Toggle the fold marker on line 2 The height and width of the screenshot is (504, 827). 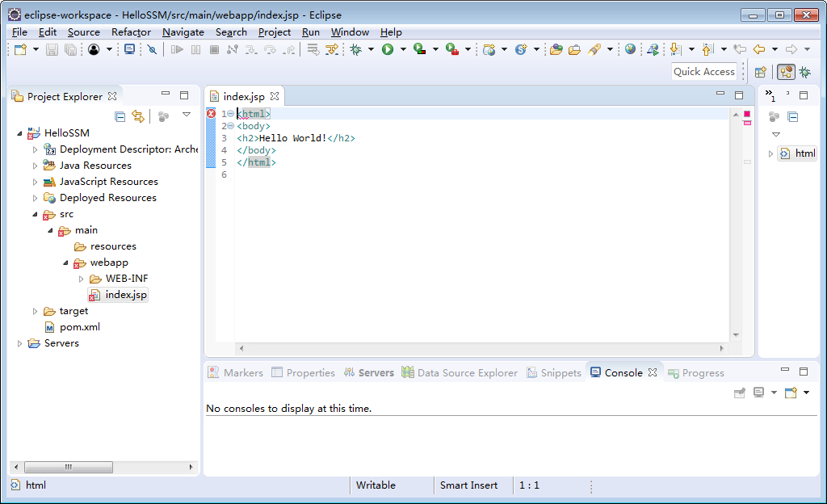230,126
